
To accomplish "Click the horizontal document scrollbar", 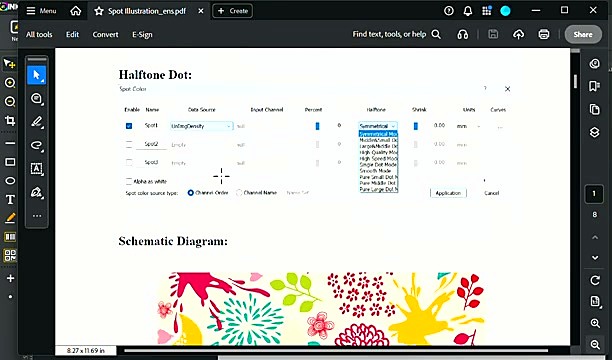I will pyautogui.click(x=336, y=350).
